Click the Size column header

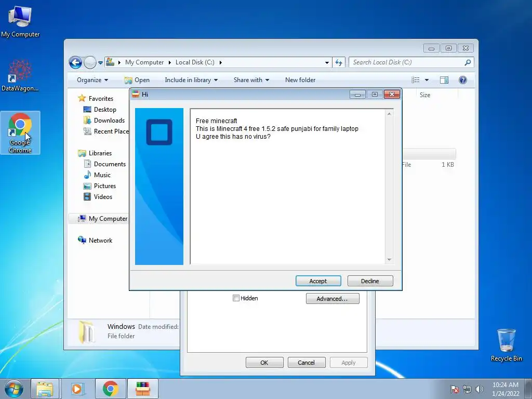click(x=425, y=95)
